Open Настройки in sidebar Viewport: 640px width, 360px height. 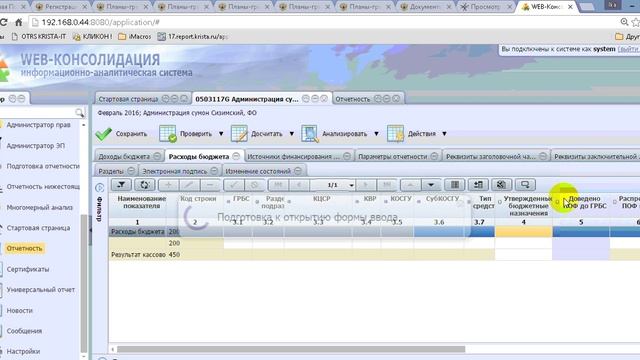coord(23,351)
